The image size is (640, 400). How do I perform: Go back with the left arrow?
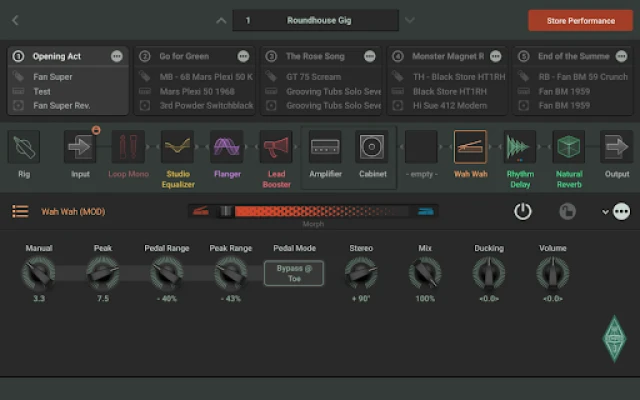coord(15,20)
